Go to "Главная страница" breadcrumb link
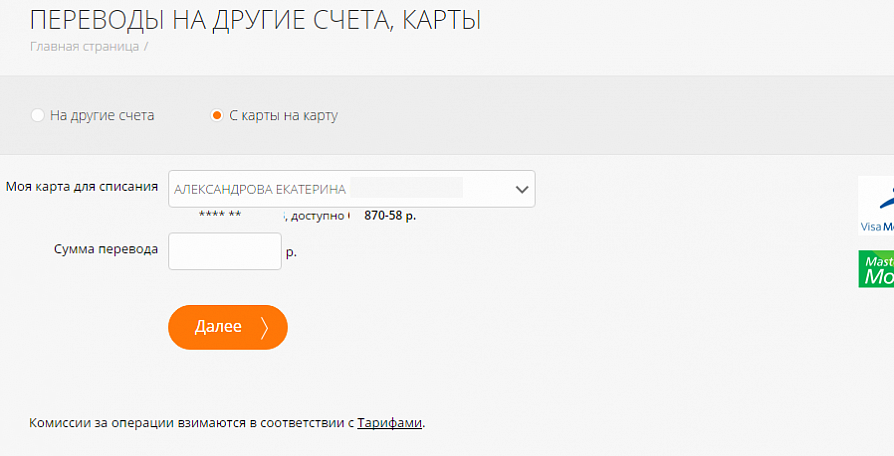The image size is (894, 456). tap(84, 46)
